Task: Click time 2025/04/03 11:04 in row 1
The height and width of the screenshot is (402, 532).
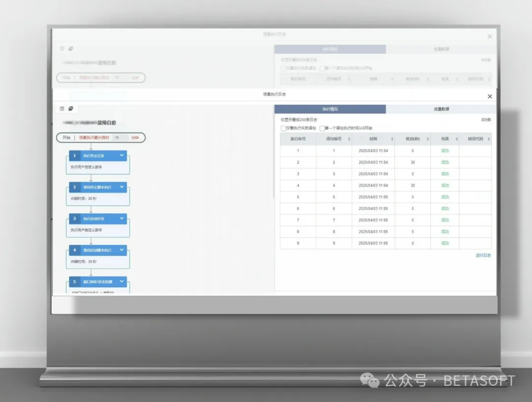Action: click(x=373, y=151)
